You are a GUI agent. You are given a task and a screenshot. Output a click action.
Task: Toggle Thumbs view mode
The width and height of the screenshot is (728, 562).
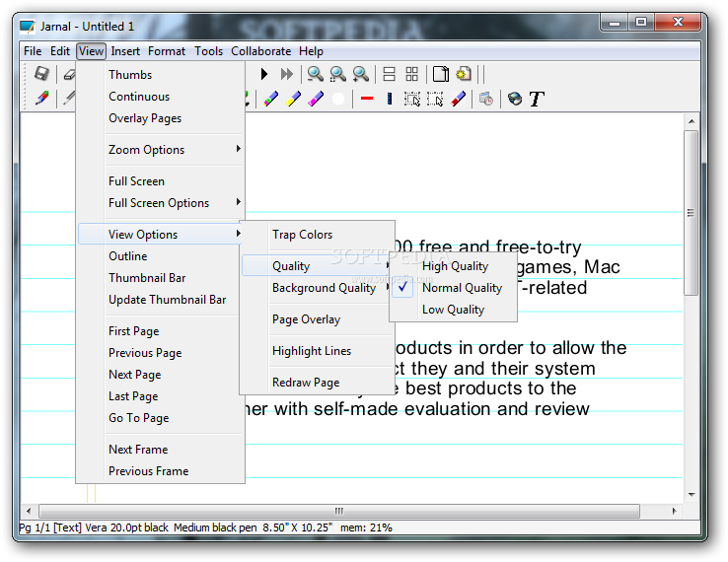[x=161, y=75]
